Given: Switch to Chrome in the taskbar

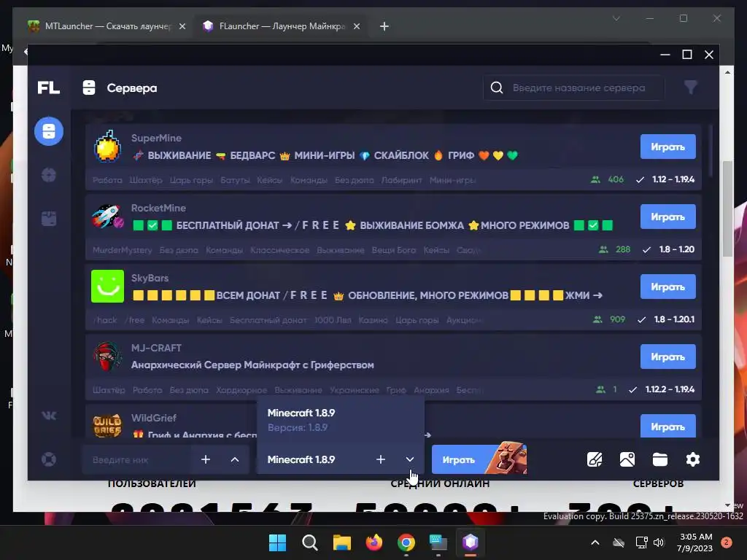Looking at the screenshot, I should click(406, 542).
